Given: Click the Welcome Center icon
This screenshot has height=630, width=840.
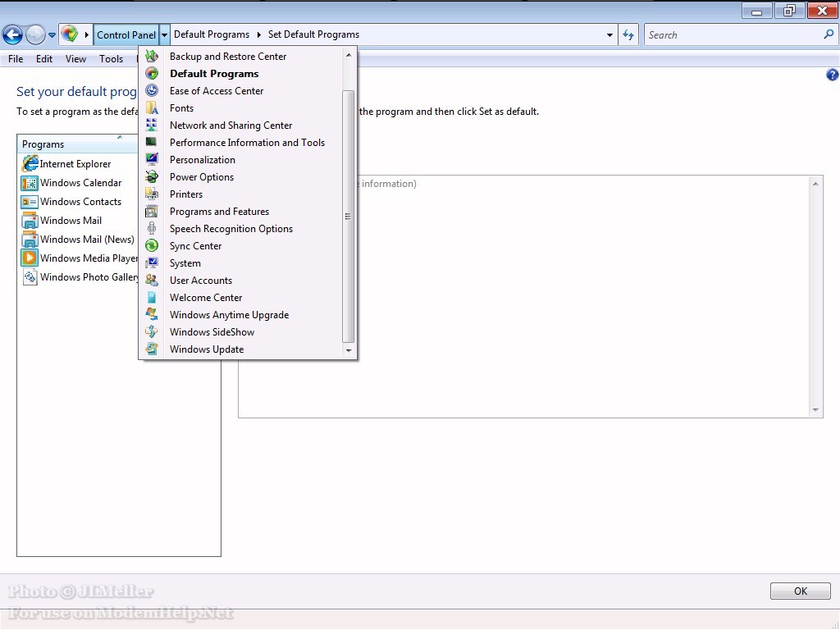Looking at the screenshot, I should [x=152, y=297].
